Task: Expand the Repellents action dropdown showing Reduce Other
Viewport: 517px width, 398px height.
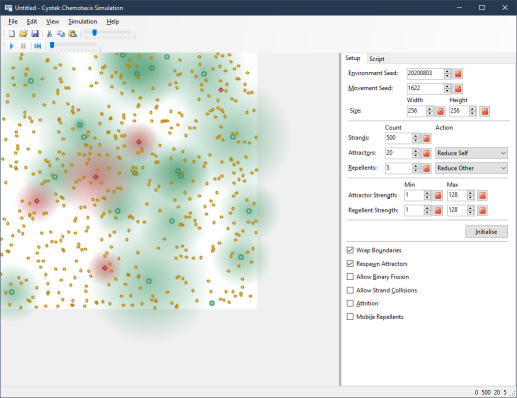Action: tap(471, 168)
